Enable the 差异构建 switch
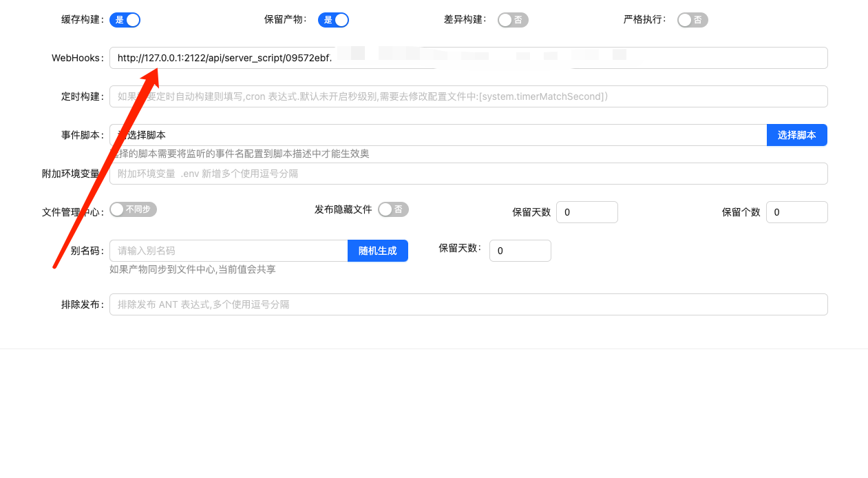This screenshot has height=478, width=868. click(513, 20)
